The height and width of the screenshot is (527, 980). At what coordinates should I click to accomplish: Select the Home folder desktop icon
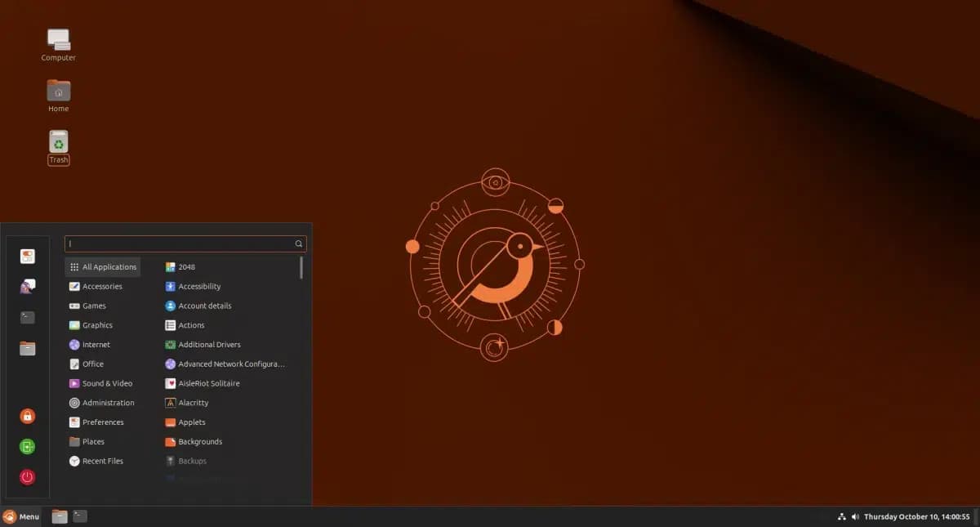tap(59, 96)
